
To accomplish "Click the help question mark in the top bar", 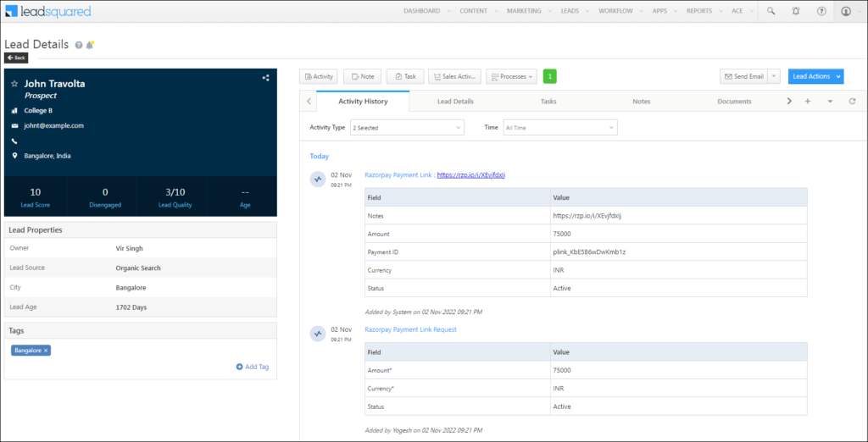I will 821,11.
